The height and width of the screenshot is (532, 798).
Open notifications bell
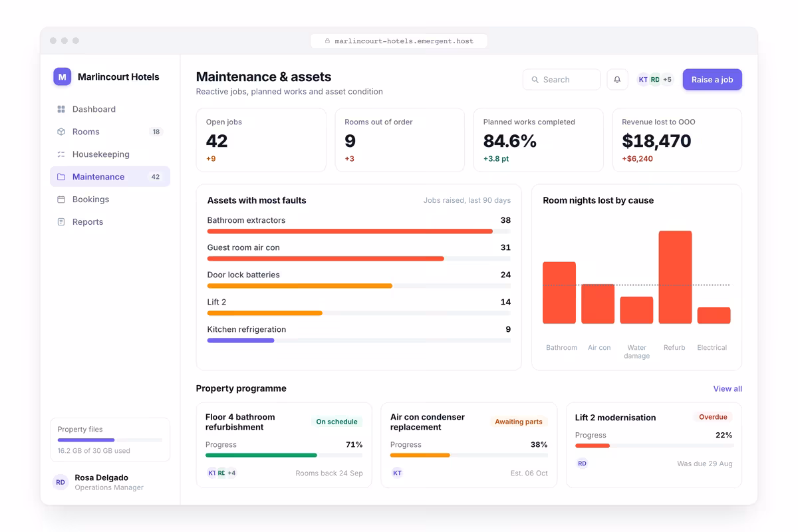click(x=617, y=80)
